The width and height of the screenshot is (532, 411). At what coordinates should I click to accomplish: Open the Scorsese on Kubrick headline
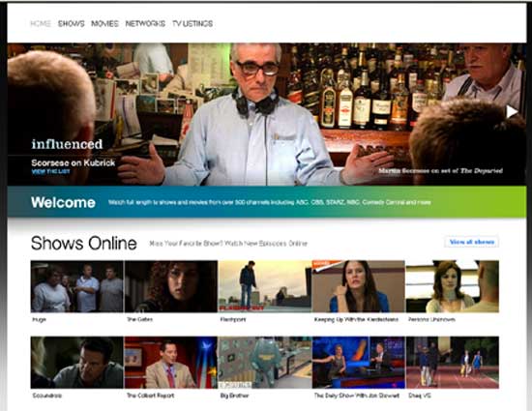click(x=74, y=162)
